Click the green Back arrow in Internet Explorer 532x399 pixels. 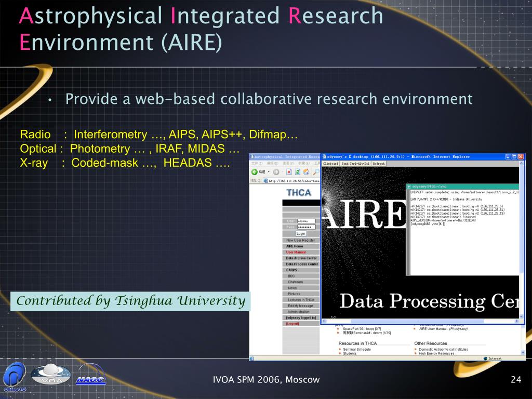[x=255, y=172]
